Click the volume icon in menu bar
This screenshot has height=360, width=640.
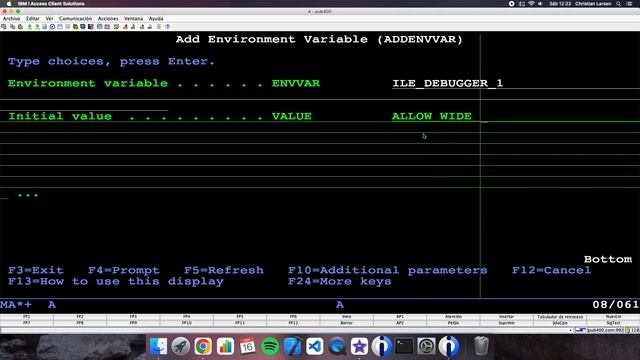tap(540, 4)
